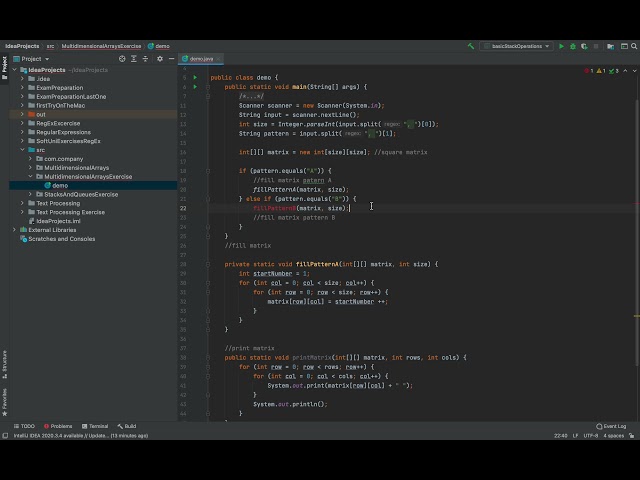Go to next highlighted error arrow
Viewport: 640px width, 480px height.
coord(634,71)
